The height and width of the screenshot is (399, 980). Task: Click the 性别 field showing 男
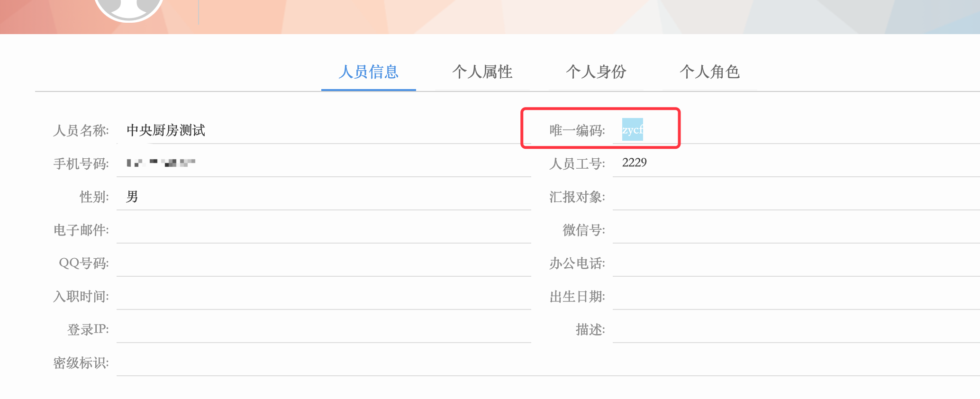tap(323, 197)
